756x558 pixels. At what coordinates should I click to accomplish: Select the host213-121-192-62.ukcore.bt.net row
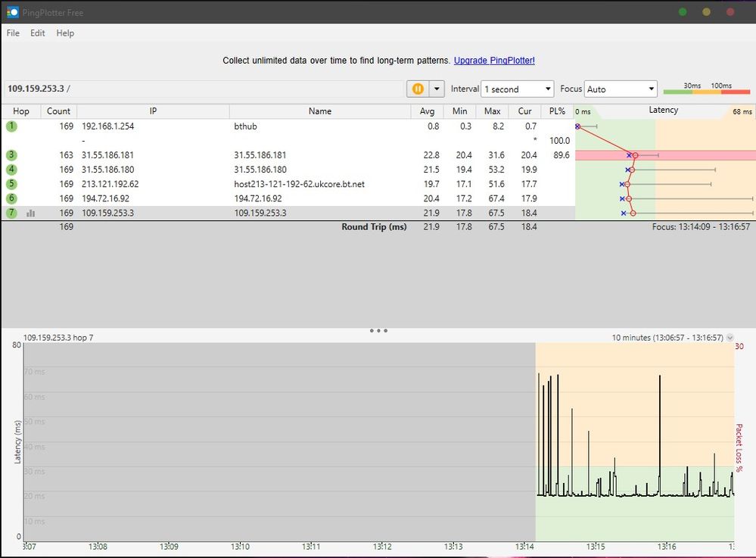coord(299,184)
